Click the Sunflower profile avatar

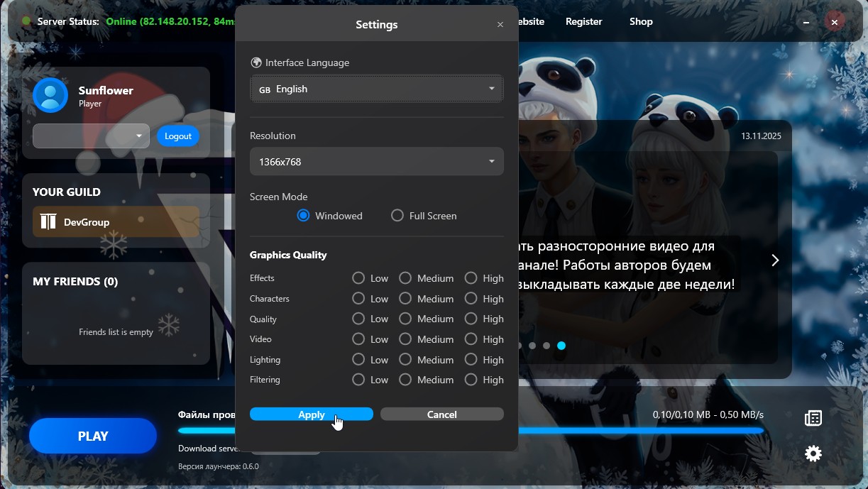[x=50, y=95]
